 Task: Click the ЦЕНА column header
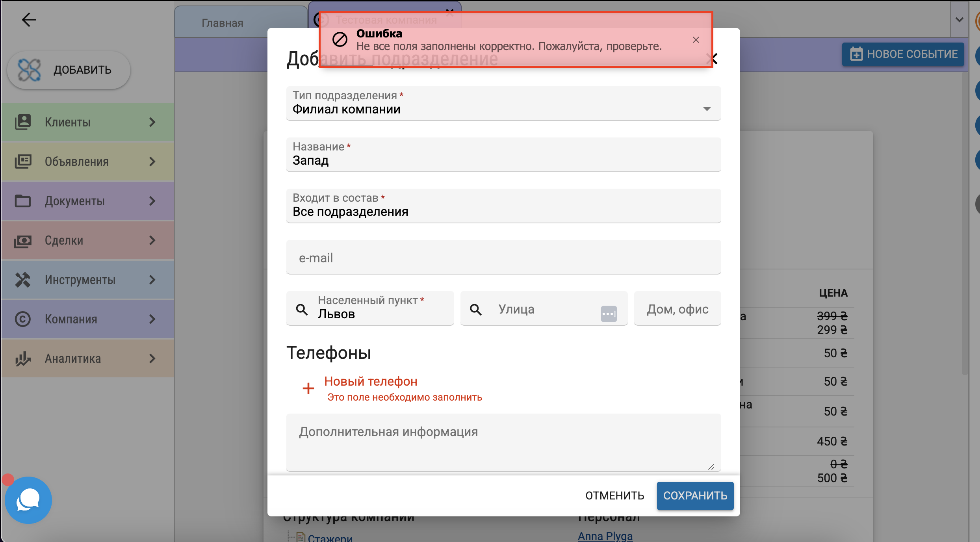[x=833, y=293]
